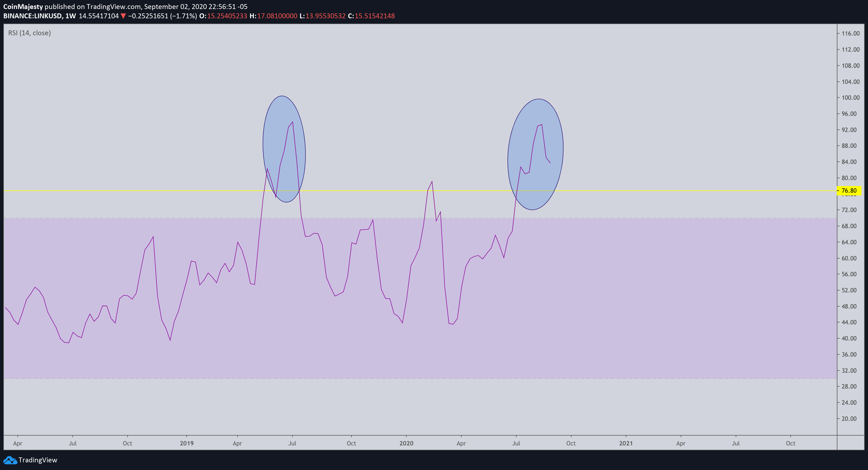Click the TradingView wordmark text
Viewport: 868px width, 470px height.
coord(38,460)
